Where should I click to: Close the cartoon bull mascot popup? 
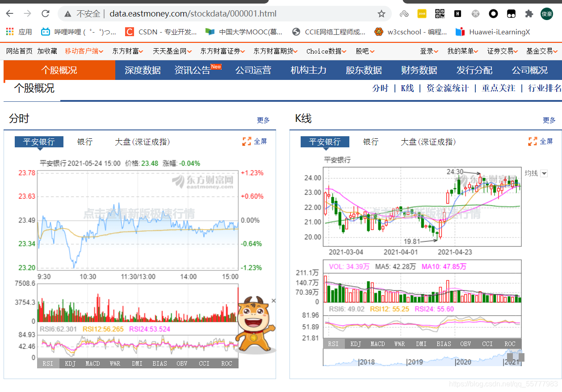273,301
